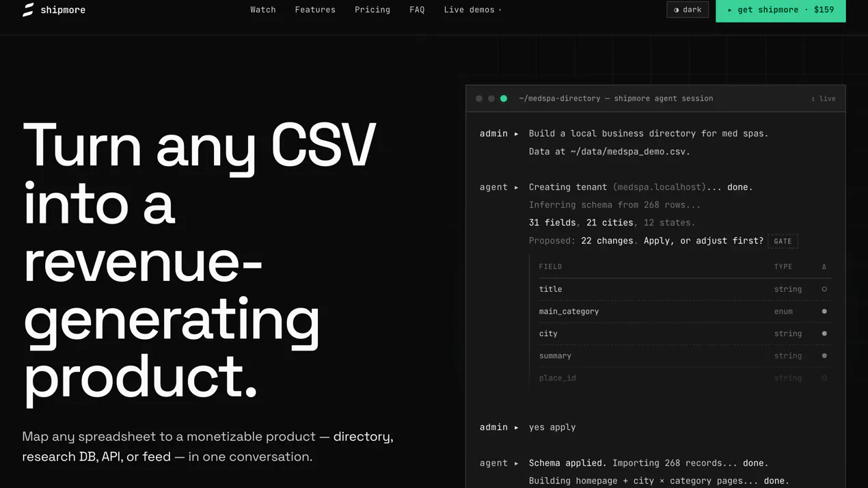The height and width of the screenshot is (488, 868).
Task: Click the green terminal window dot
Action: click(504, 98)
